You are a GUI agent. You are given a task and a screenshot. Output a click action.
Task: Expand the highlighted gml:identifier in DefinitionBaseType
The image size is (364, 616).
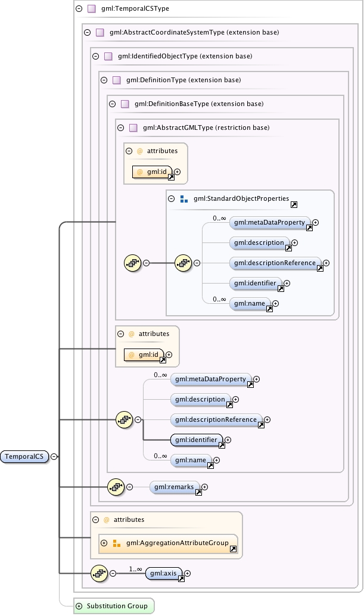[x=228, y=440]
